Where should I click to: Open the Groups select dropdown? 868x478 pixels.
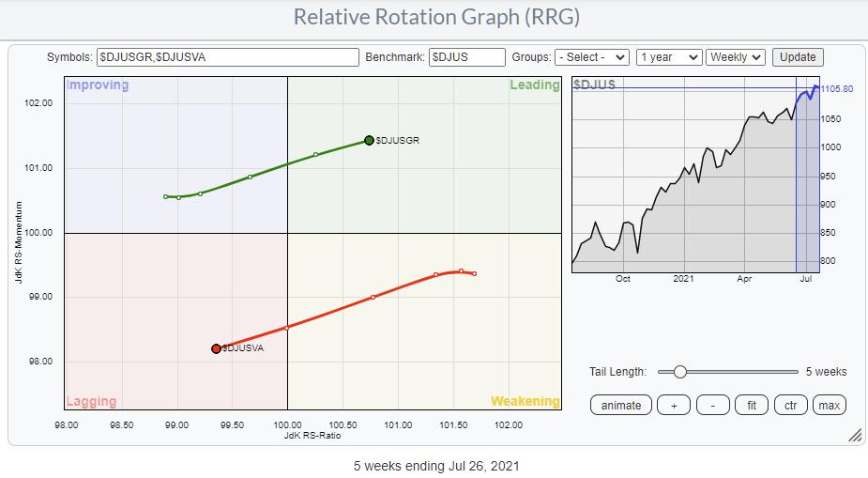pyautogui.click(x=591, y=57)
